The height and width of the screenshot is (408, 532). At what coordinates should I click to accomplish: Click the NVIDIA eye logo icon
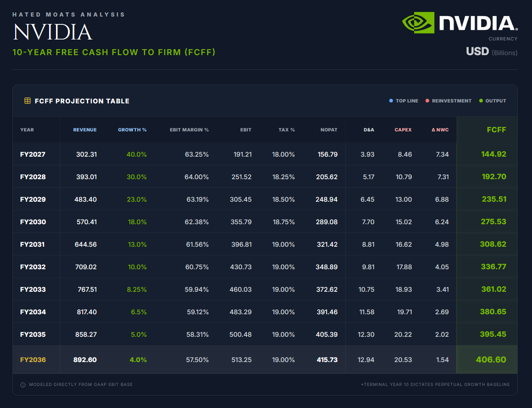point(418,23)
